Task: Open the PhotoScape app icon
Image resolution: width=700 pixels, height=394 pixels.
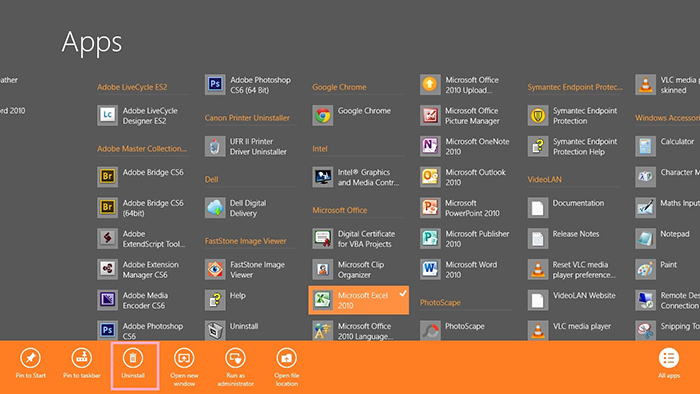Action: coord(430,330)
